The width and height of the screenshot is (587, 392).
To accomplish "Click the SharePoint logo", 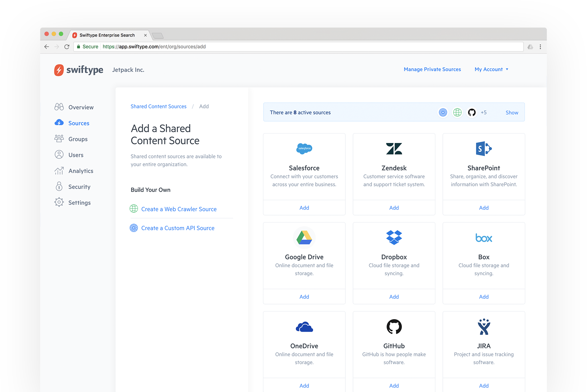I will click(484, 149).
